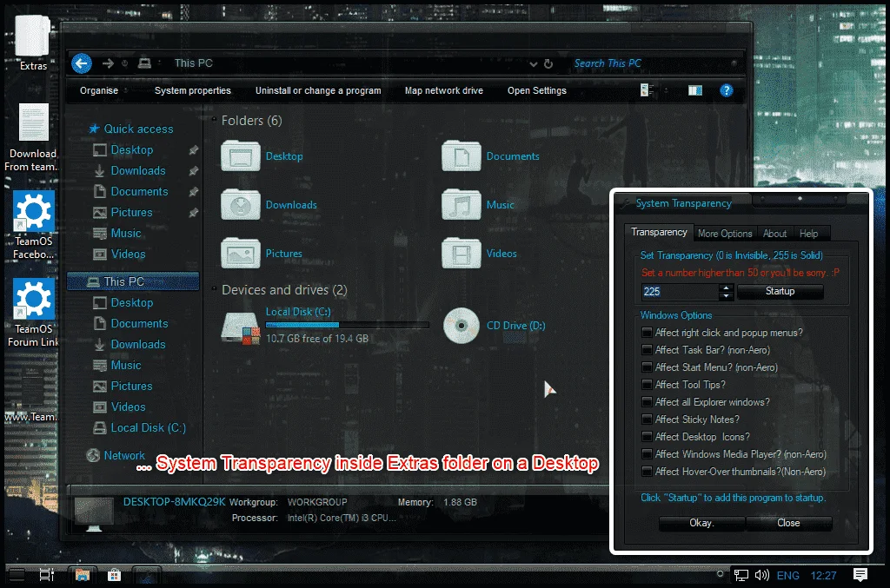Open the Pictures folder icon in Folders
This screenshot has width=890, height=588.
point(241,254)
